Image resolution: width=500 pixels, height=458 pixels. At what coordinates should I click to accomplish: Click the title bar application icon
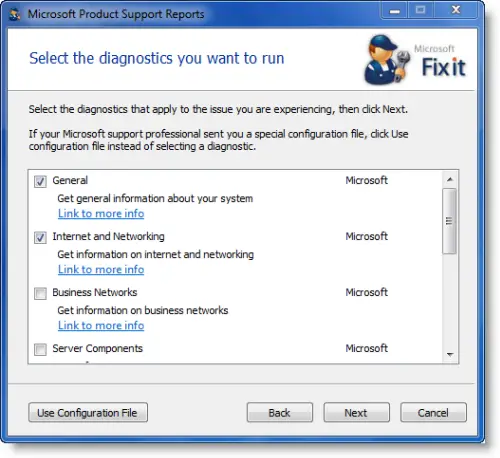pos(15,14)
